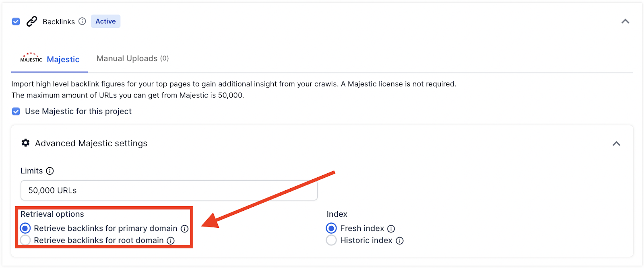
Task: Click the Majestic logo icon
Action: pyautogui.click(x=31, y=58)
